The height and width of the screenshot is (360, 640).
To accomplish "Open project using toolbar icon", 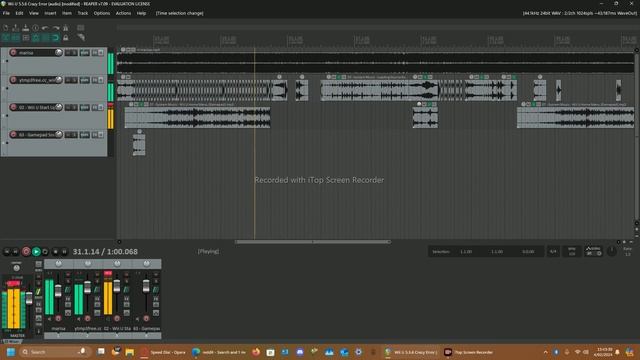I will coord(16,28).
